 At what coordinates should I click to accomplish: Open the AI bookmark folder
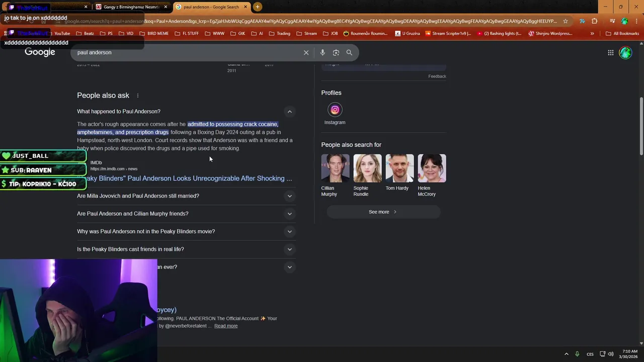pos(257,34)
